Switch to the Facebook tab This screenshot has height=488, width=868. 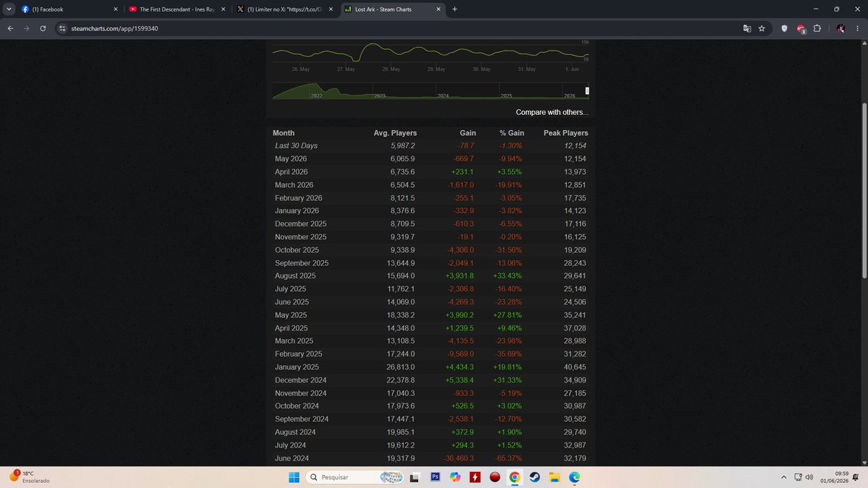point(69,9)
